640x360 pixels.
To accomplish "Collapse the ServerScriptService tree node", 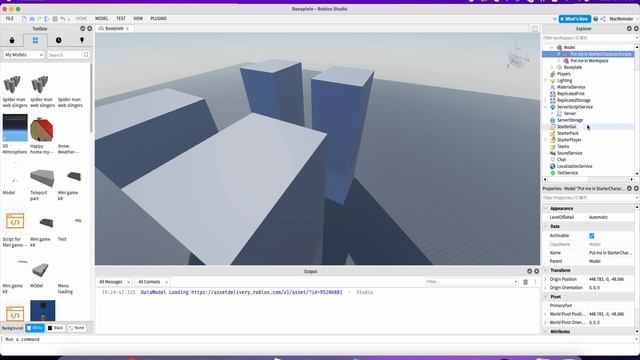I will click(546, 107).
